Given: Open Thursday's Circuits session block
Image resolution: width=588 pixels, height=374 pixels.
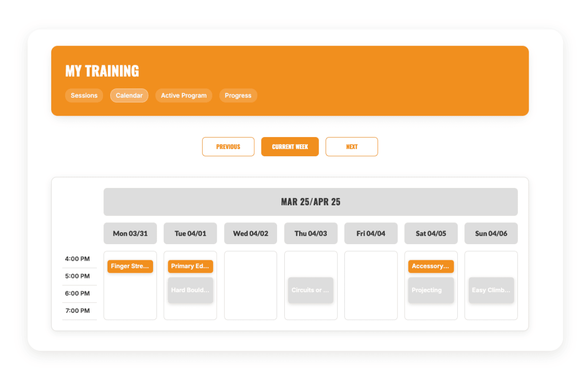Looking at the screenshot, I should [x=311, y=290].
